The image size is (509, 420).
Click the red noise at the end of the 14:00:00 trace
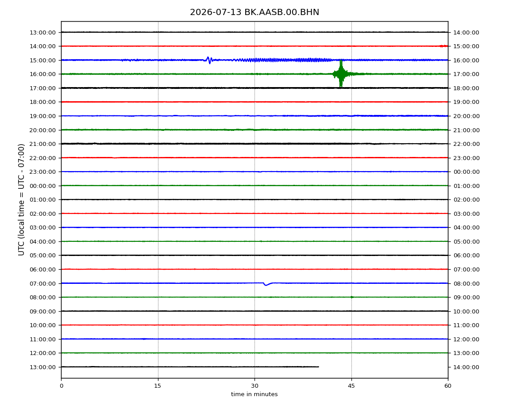click(444, 46)
